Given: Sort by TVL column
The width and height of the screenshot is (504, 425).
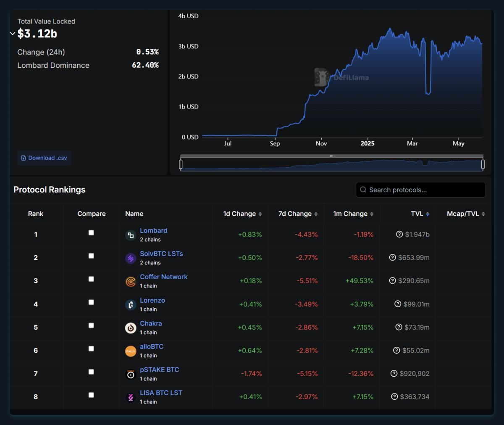Looking at the screenshot, I should 420,214.
